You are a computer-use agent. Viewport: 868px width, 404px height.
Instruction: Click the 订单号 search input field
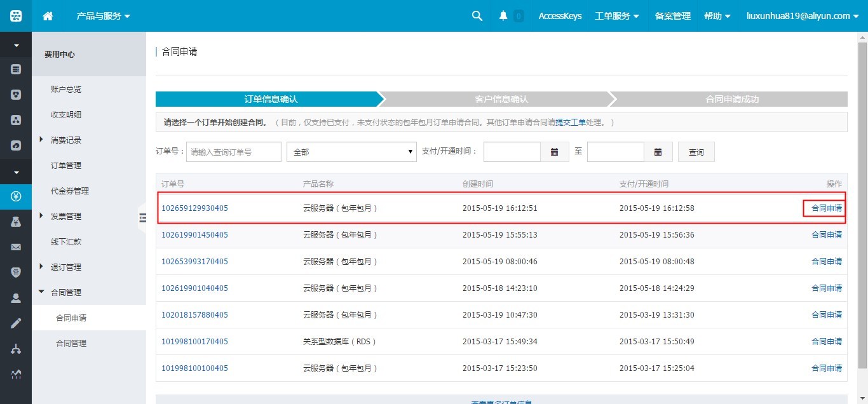pos(234,152)
